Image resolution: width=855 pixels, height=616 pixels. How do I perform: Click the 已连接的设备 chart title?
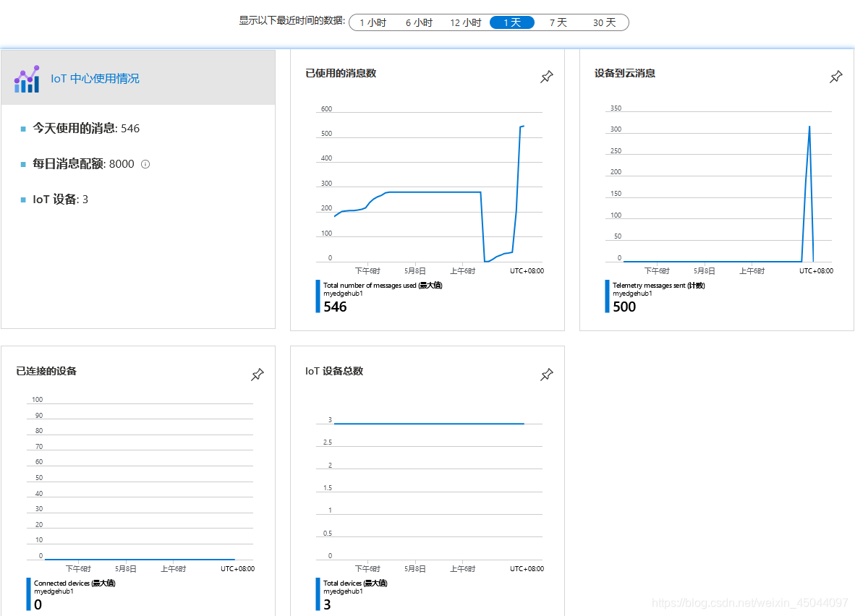pos(46,371)
